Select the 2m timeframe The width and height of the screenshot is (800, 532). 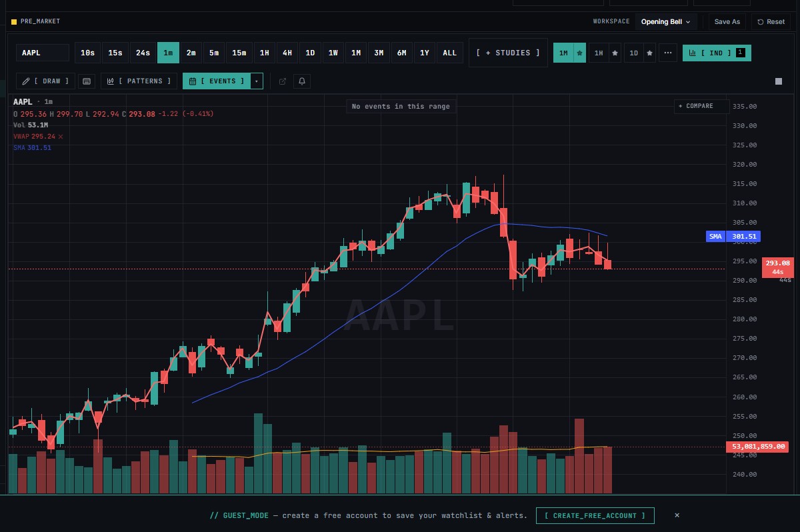[191, 53]
